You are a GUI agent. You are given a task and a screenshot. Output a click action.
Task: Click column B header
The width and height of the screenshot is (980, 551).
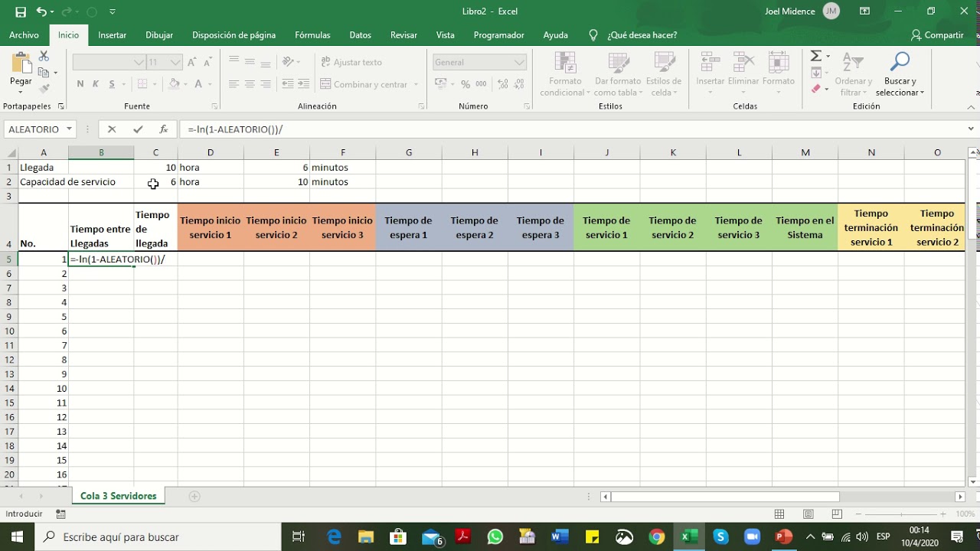[x=101, y=152]
